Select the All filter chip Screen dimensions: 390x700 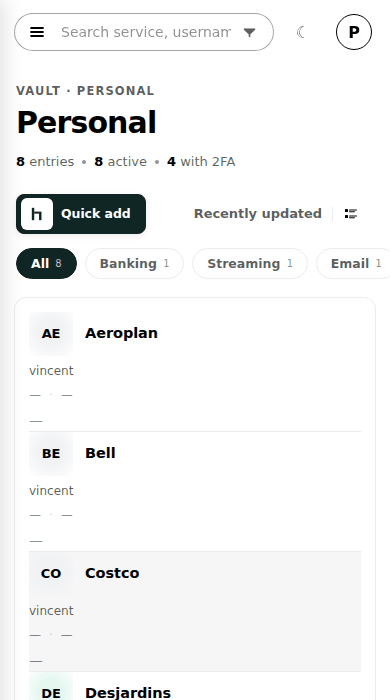pos(46,263)
